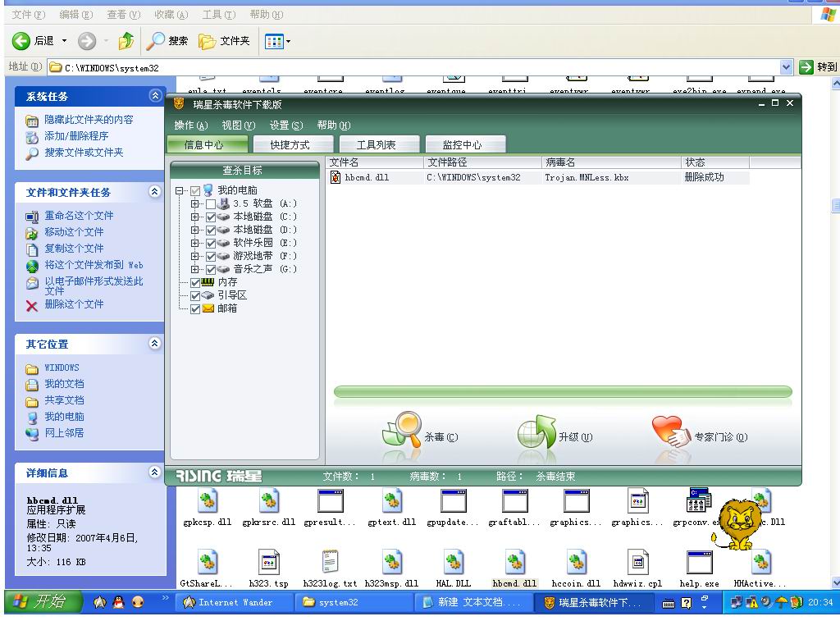Select the hdwwiz.cpl file icon

point(638,562)
